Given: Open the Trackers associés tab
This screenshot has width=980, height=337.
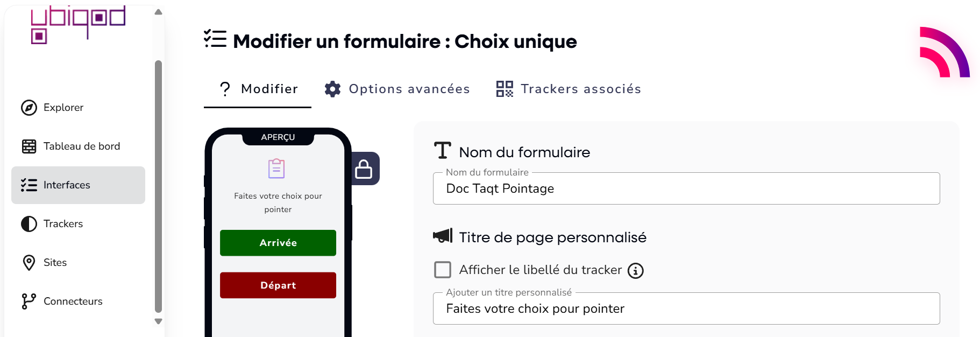Looking at the screenshot, I should [x=569, y=89].
